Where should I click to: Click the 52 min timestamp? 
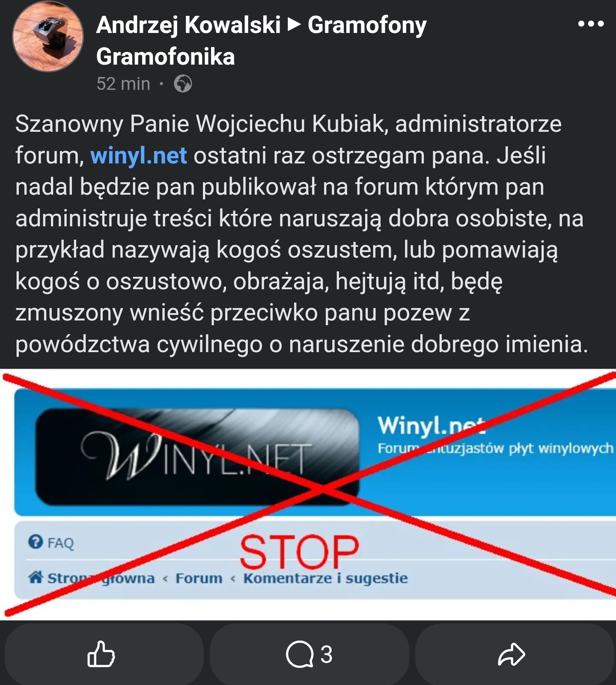123,84
